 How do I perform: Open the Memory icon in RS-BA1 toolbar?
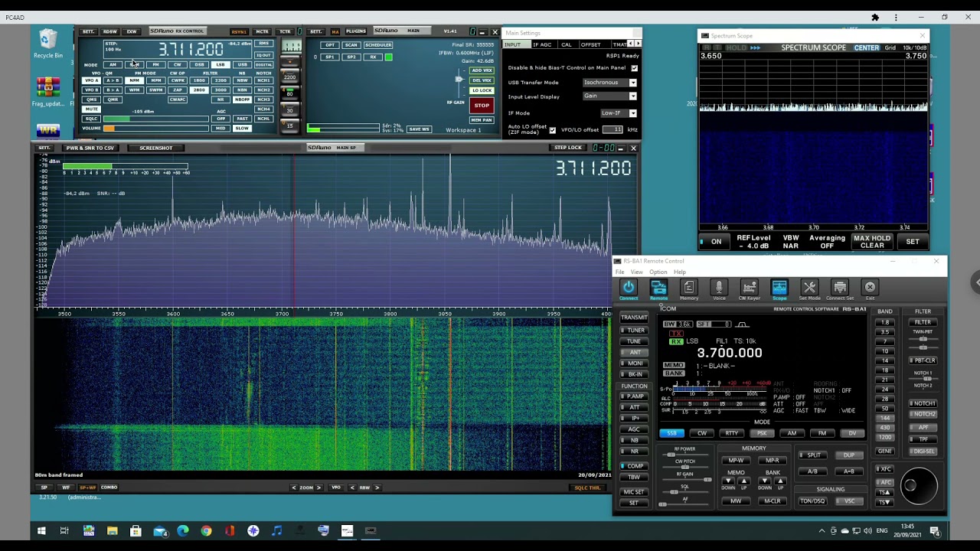[689, 289]
